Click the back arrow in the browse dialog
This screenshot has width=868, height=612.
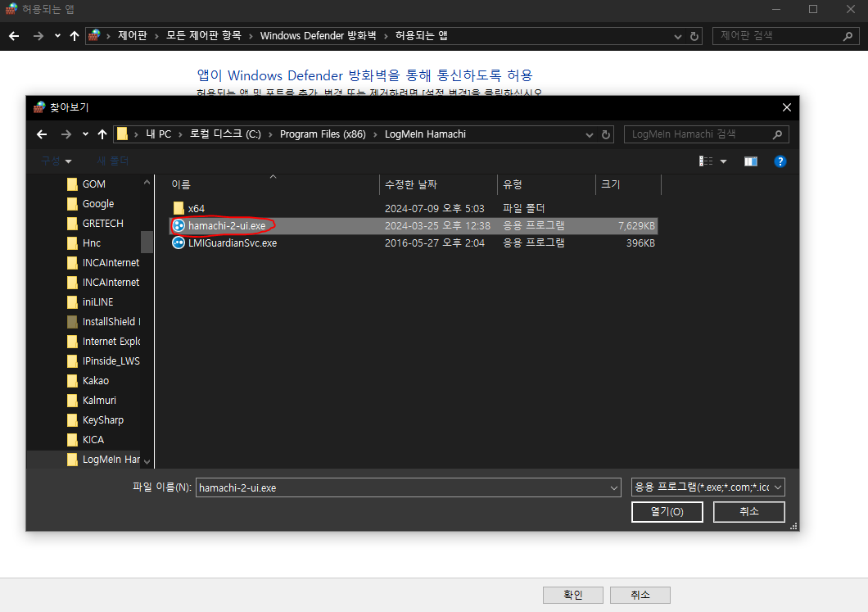click(x=42, y=134)
